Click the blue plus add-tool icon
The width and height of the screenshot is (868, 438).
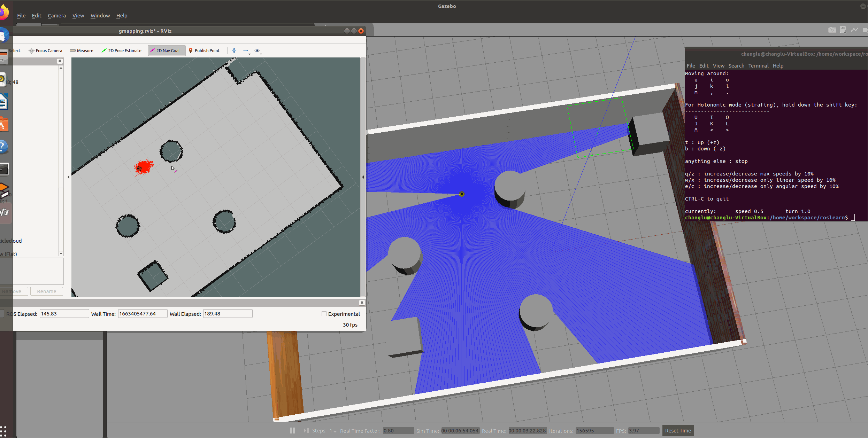click(234, 50)
